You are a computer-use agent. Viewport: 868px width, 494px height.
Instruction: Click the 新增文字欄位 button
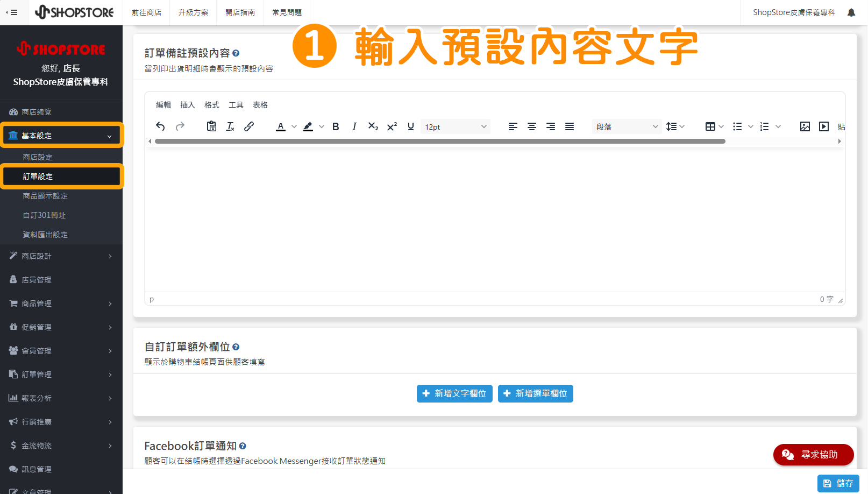point(454,393)
